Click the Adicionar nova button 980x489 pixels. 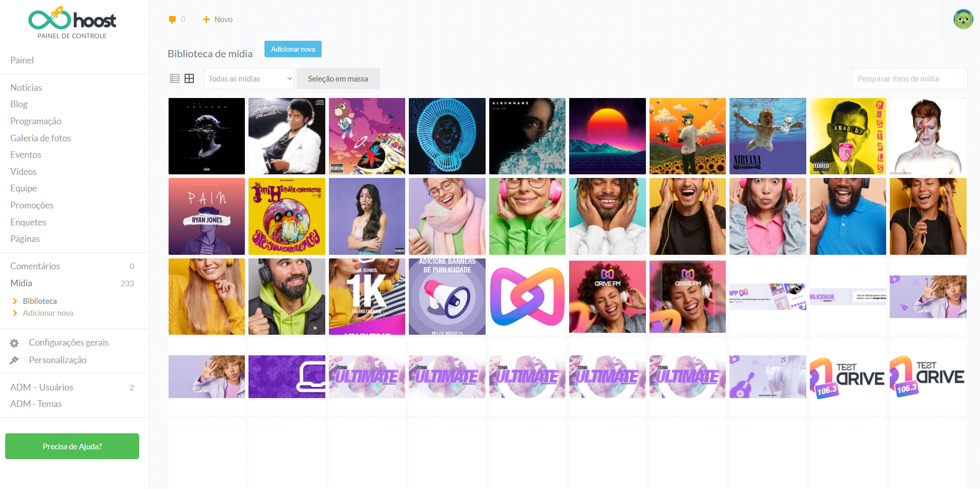pos(293,49)
